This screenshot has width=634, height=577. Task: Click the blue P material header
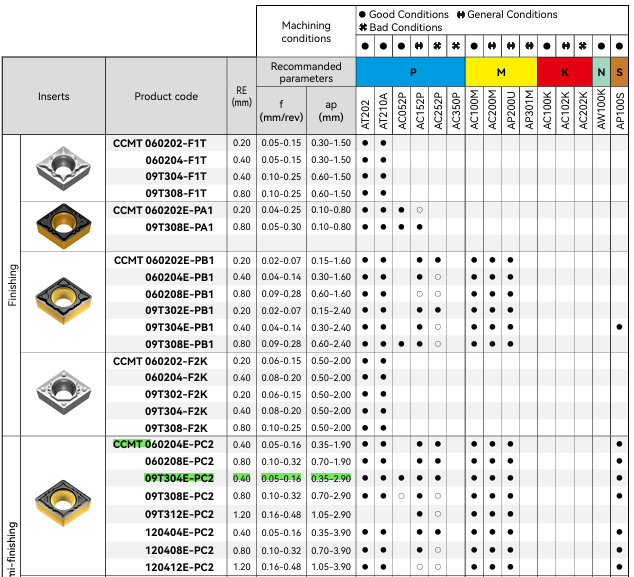[411, 72]
